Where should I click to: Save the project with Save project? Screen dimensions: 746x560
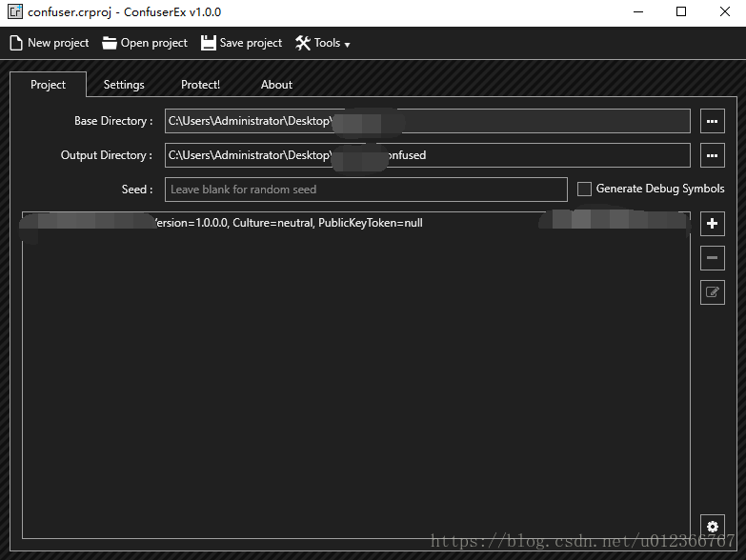pos(241,43)
